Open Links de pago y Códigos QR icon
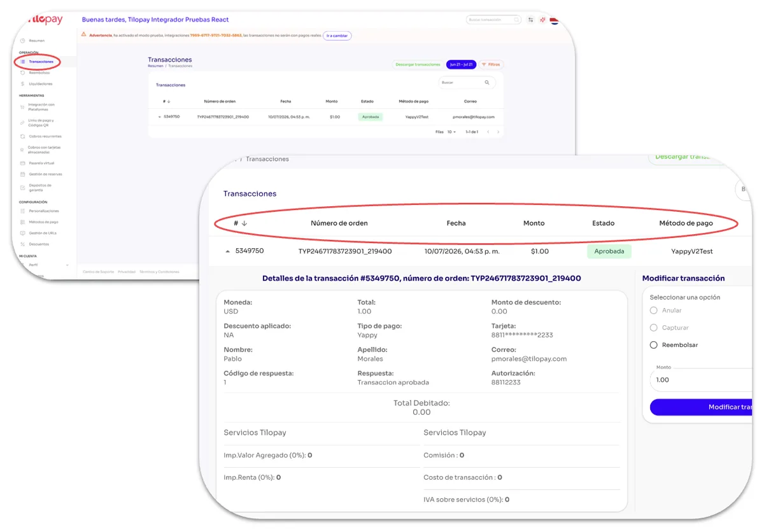 pos(22,123)
